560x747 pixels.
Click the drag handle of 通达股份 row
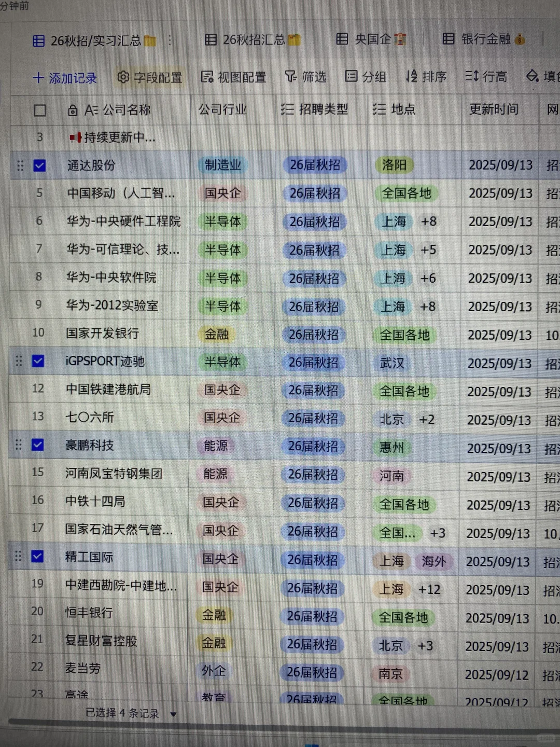point(20,165)
